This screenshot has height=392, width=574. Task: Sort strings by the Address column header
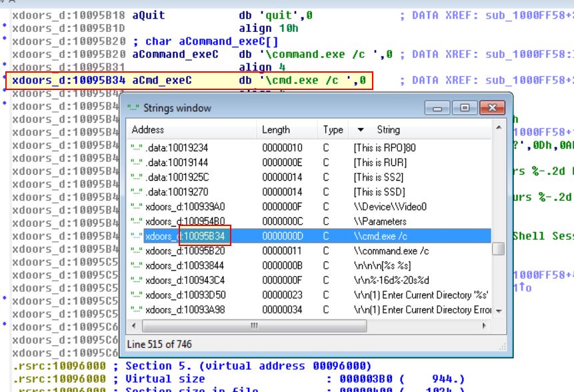(191, 129)
